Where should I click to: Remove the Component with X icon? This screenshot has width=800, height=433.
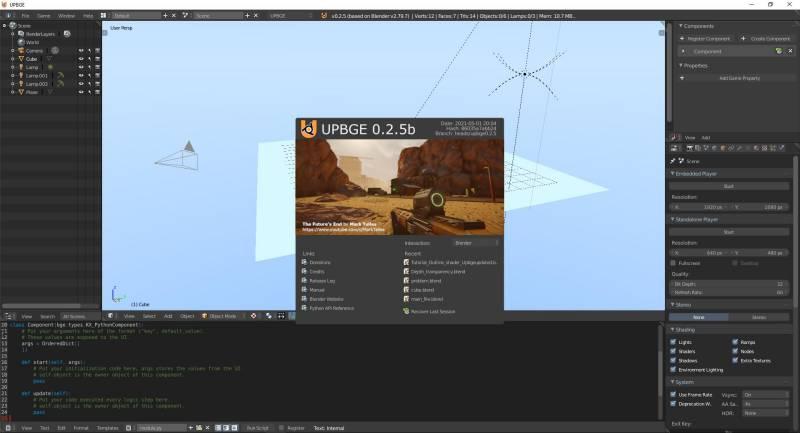(790, 51)
